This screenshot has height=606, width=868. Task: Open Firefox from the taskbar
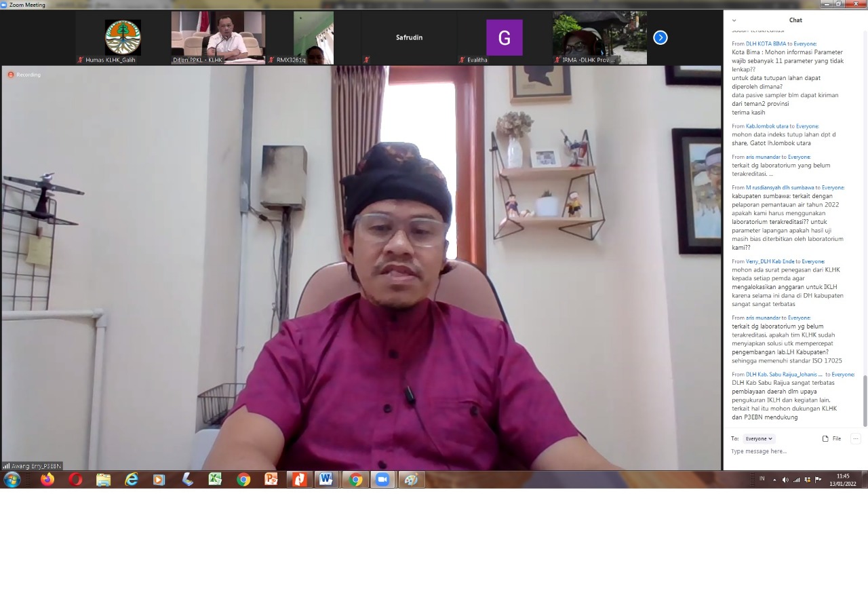point(47,480)
